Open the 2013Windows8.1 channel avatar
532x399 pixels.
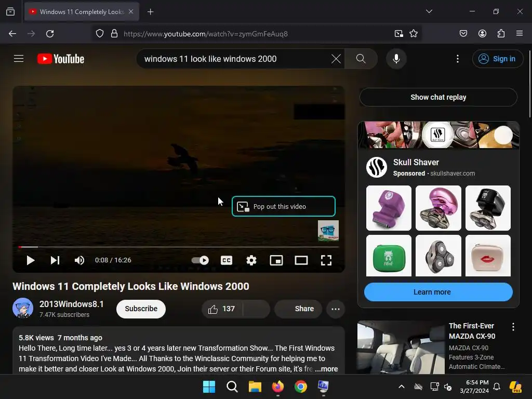point(23,308)
